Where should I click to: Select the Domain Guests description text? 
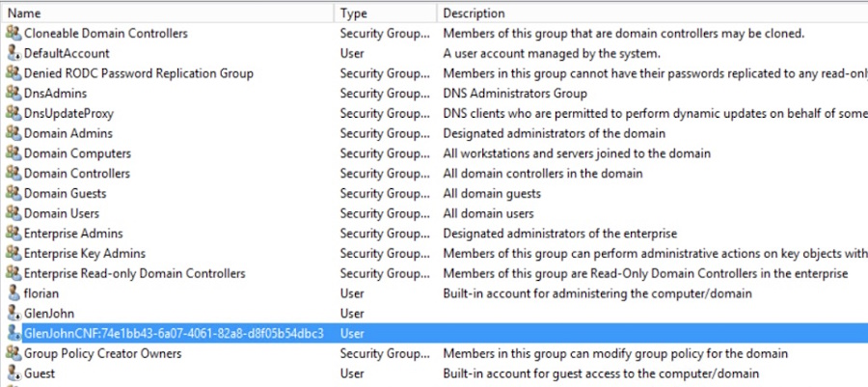[492, 193]
